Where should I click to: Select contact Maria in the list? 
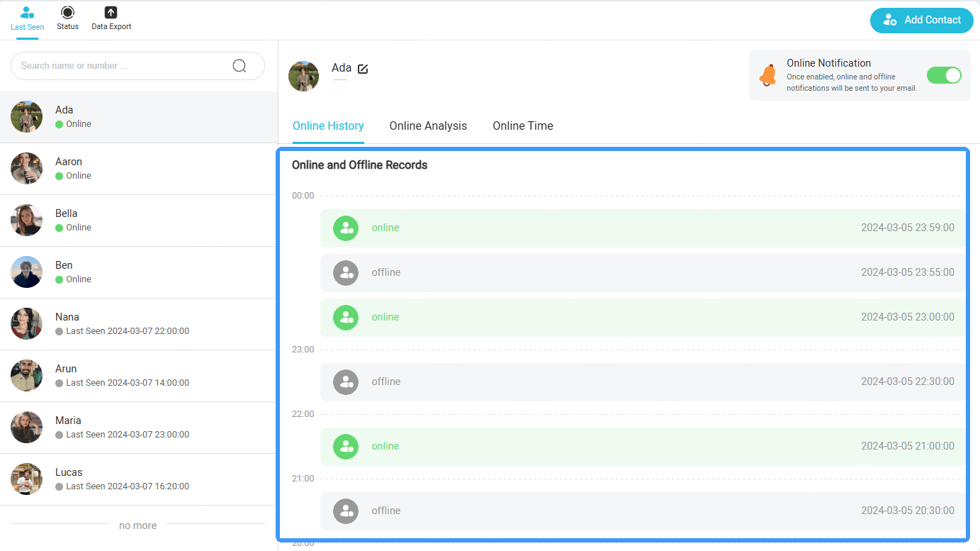coord(139,428)
